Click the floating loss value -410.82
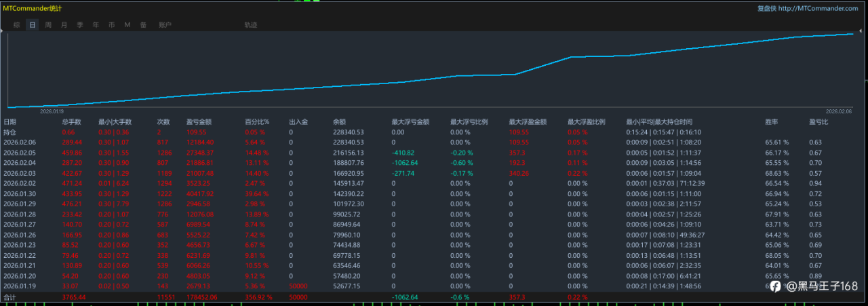This screenshot has width=868, height=306. coord(403,153)
